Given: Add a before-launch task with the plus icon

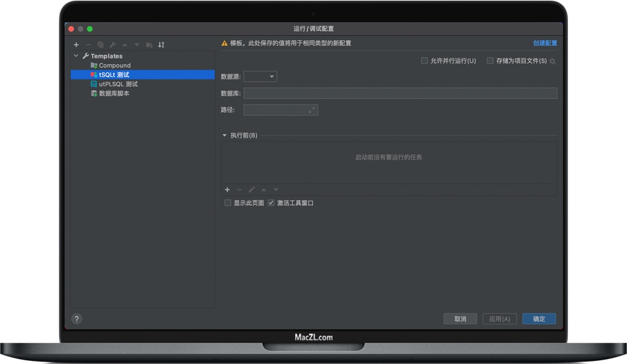Looking at the screenshot, I should 227,189.
